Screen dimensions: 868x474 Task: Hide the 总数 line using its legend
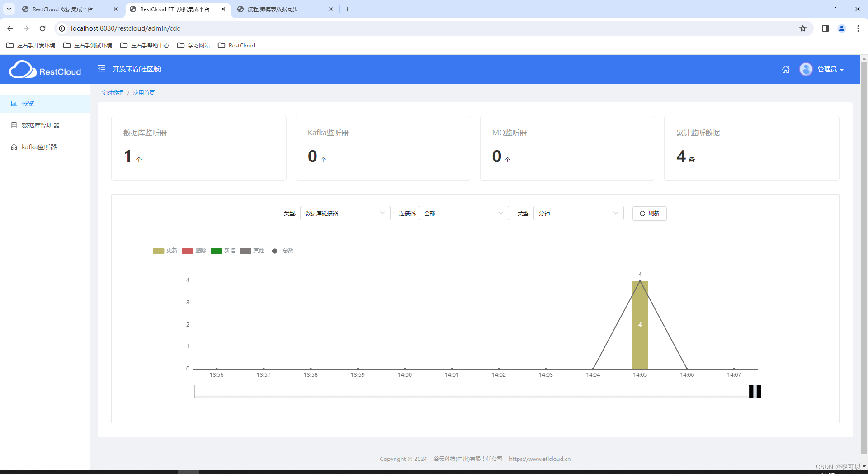[x=281, y=251]
